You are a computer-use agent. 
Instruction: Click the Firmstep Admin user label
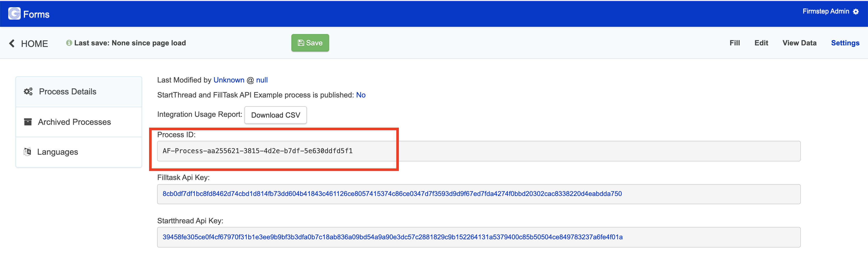[x=826, y=11]
